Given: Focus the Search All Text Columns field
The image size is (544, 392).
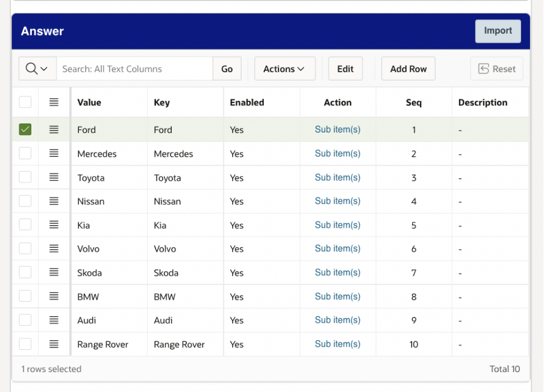Looking at the screenshot, I should [x=135, y=69].
